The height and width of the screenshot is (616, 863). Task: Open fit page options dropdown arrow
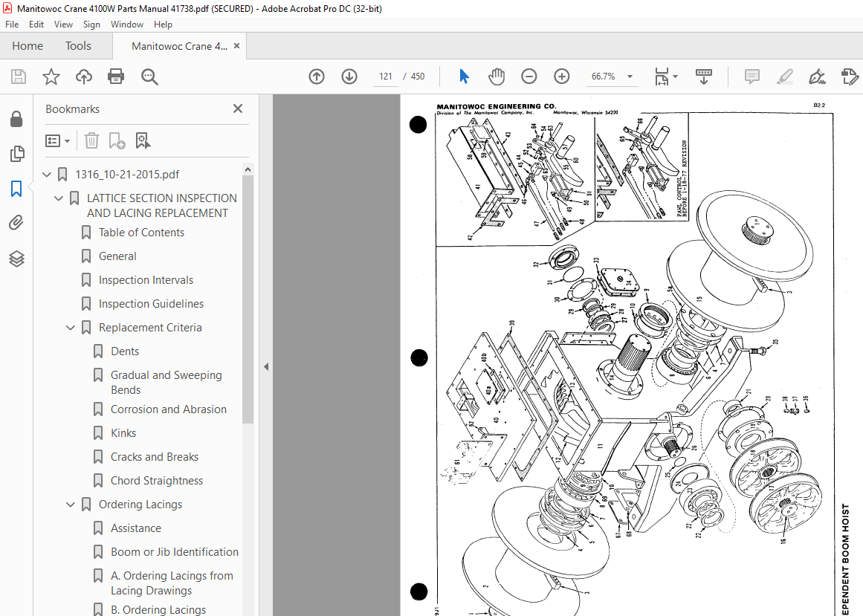[676, 77]
